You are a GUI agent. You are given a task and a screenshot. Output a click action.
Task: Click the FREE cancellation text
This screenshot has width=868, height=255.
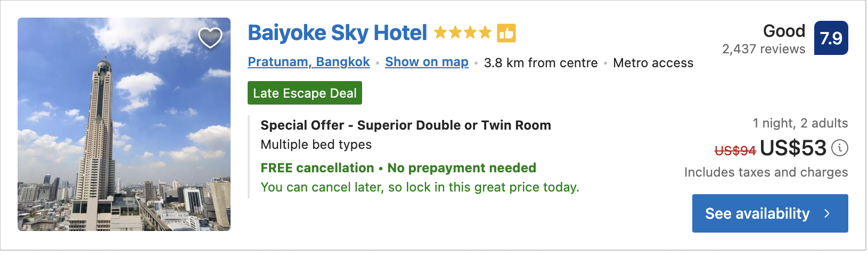317,168
